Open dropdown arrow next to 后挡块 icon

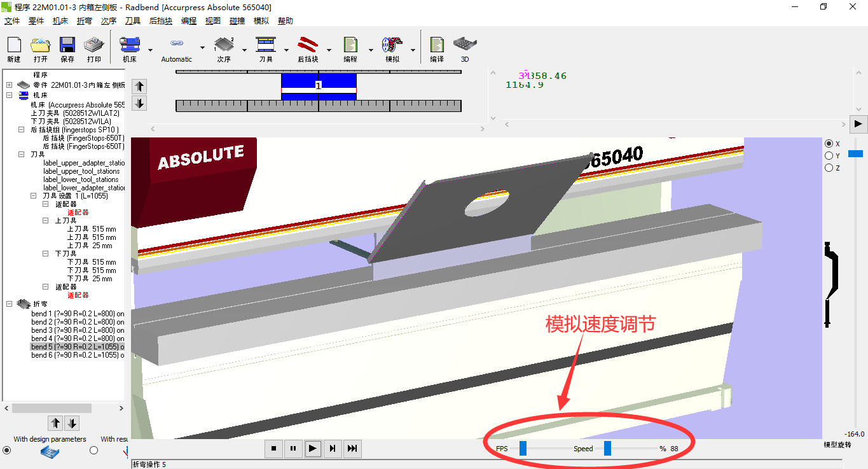click(329, 50)
